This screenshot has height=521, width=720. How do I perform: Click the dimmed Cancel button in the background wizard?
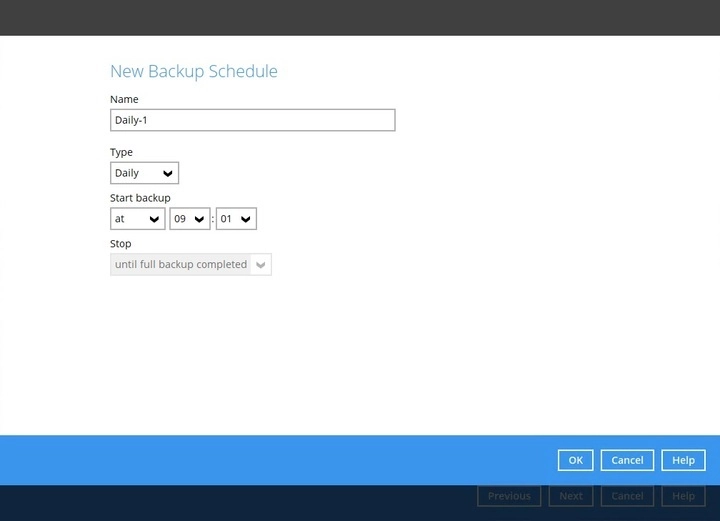(627, 496)
